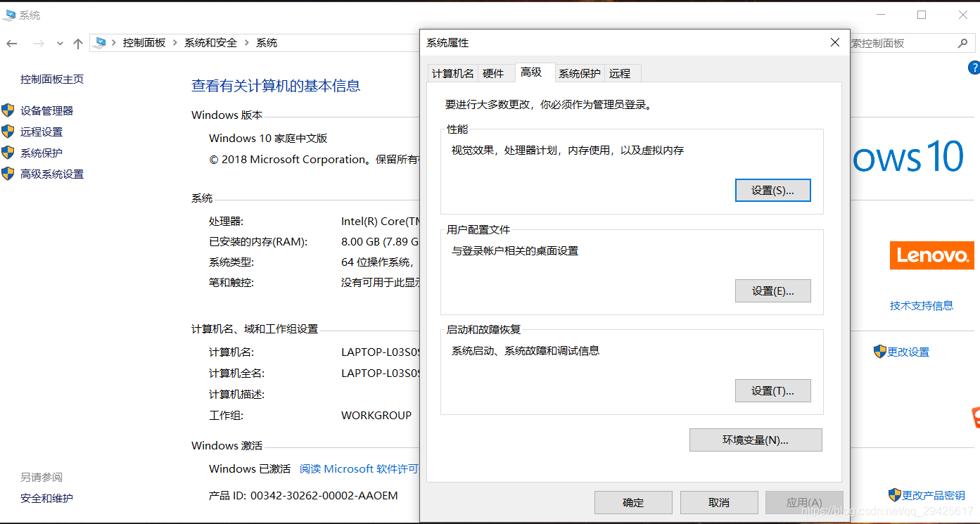Open 远程设置 link
This screenshot has width=980, height=524.
coord(42,132)
